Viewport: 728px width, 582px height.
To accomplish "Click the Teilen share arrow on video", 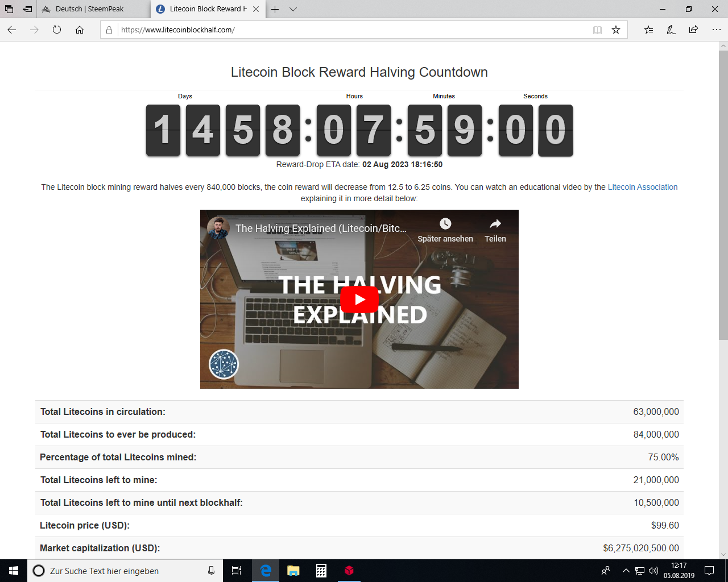I will [x=495, y=224].
